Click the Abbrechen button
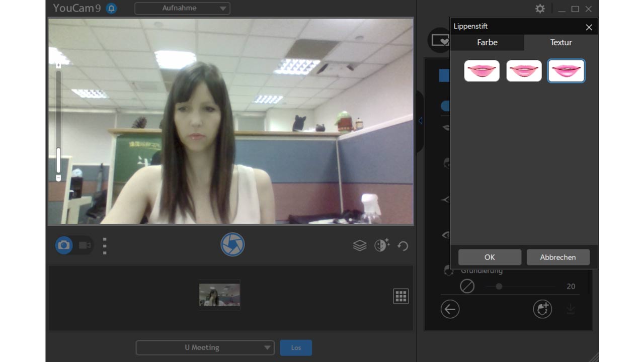This screenshot has width=644, height=362. (x=557, y=257)
